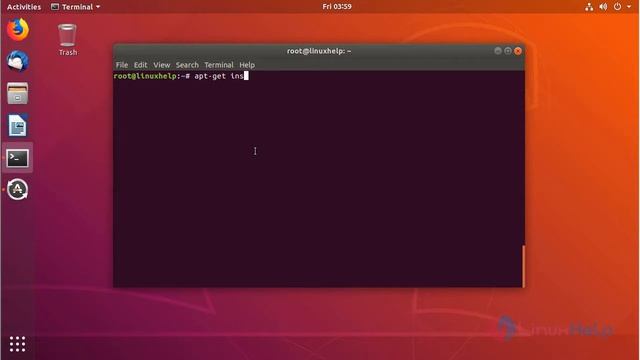Open the Edit menu in terminal

(x=140, y=65)
